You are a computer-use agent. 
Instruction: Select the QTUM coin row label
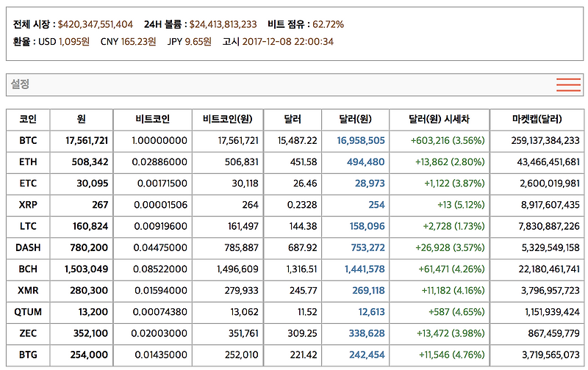pos(28,311)
